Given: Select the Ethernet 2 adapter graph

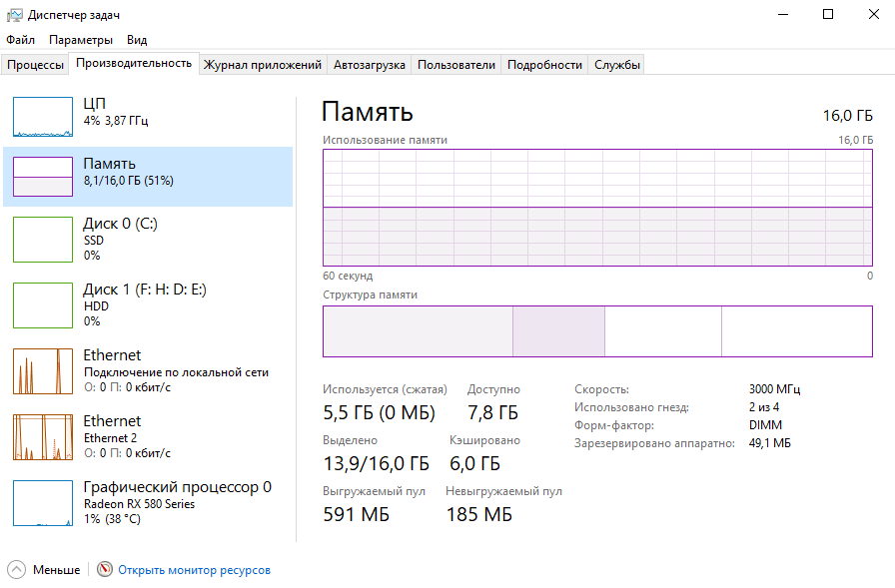Looking at the screenshot, I should coord(43,436).
